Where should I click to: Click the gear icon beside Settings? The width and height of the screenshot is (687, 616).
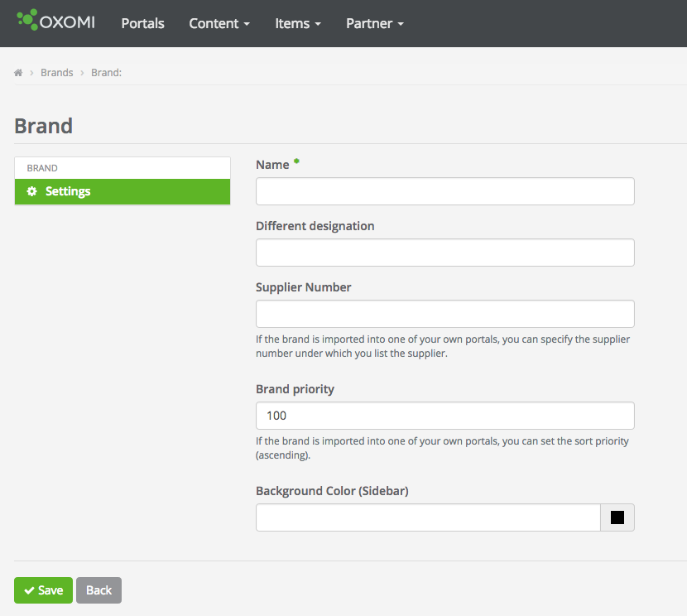point(32,191)
